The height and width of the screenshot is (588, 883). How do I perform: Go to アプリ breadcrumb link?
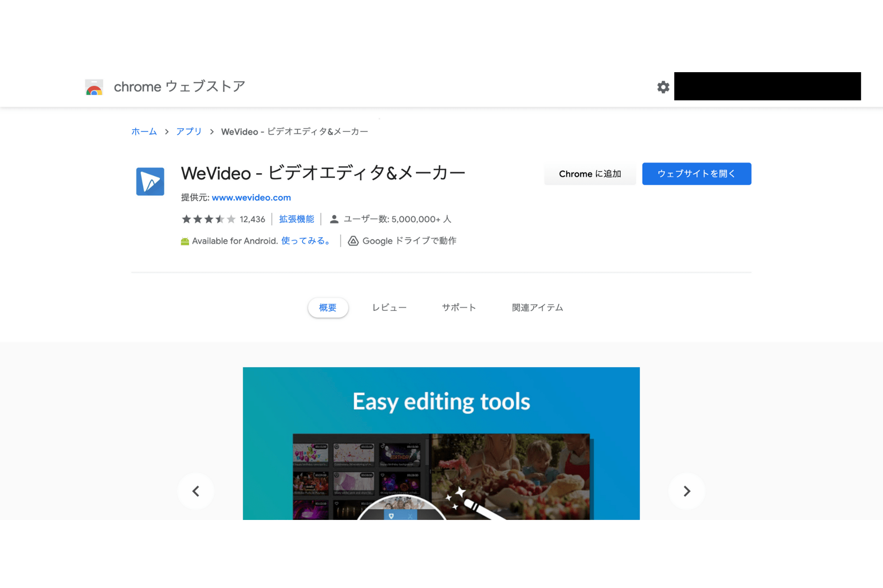[189, 131]
